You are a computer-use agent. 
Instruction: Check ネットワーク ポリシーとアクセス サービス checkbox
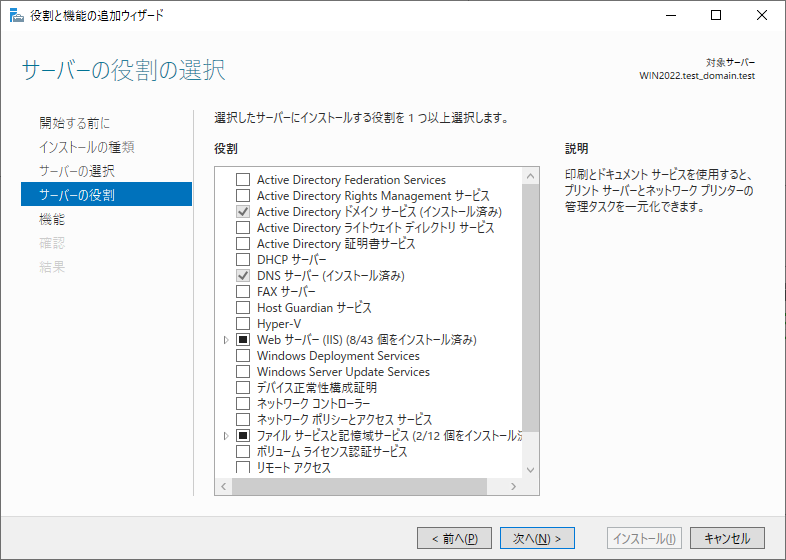click(243, 420)
